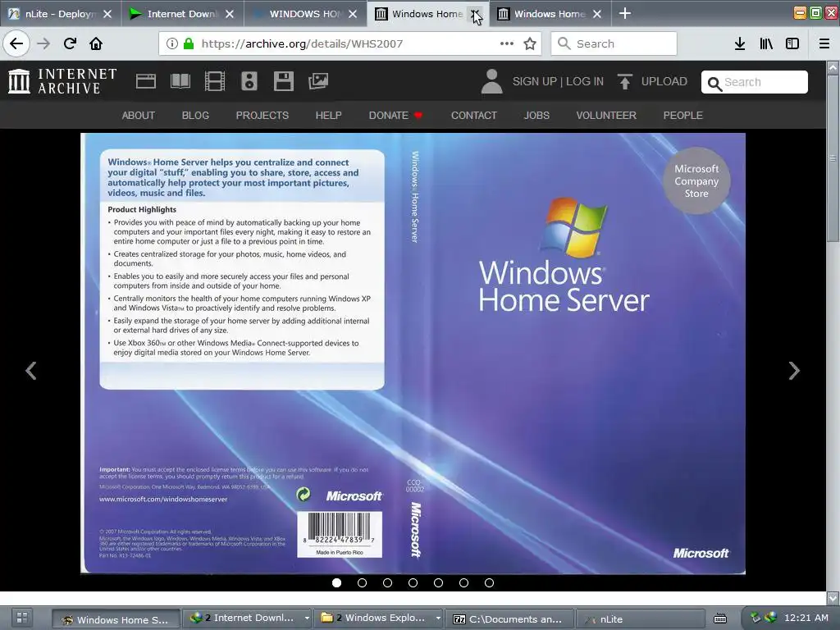Click the green padlock security icon
This screenshot has width=840, height=630.
coord(189,43)
